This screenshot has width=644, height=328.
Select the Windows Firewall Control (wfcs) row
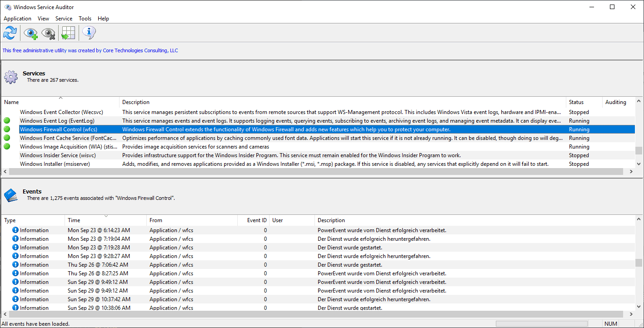click(318, 129)
